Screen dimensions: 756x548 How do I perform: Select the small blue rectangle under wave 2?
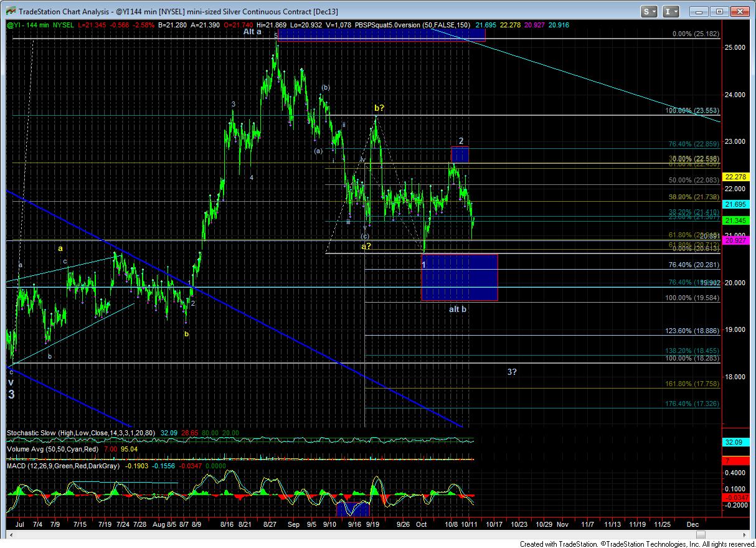click(x=460, y=154)
